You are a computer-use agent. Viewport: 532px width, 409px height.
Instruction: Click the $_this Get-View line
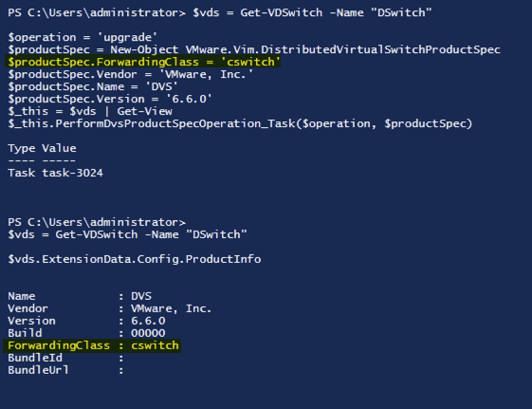click(90, 111)
